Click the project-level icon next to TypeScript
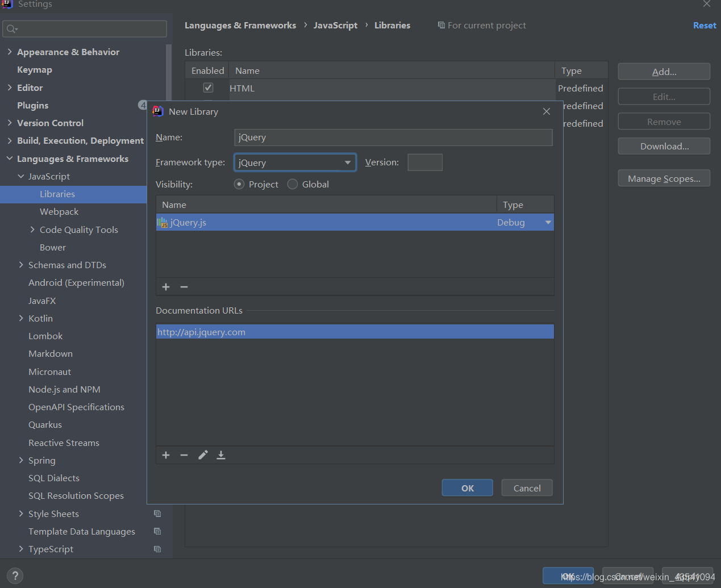 point(157,549)
